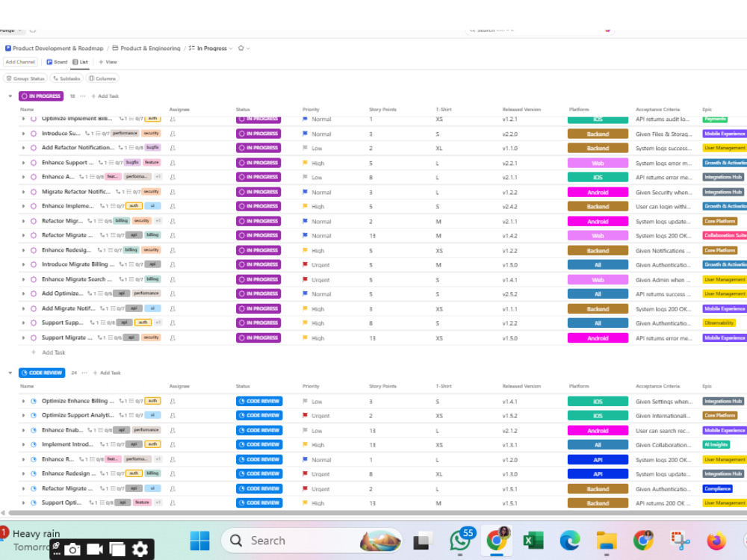Favorite this view with star icon
The image size is (747, 560).
coord(241,48)
